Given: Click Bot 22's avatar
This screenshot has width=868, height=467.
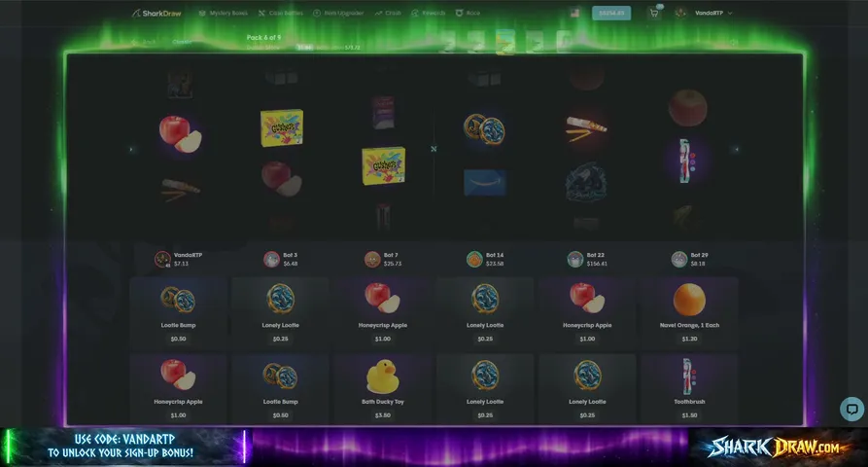Looking at the screenshot, I should click(575, 259).
